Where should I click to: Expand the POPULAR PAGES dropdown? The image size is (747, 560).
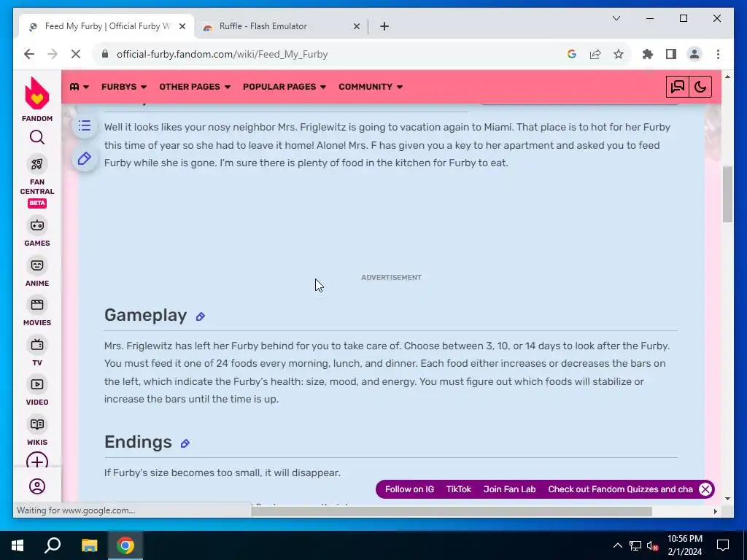(x=285, y=87)
